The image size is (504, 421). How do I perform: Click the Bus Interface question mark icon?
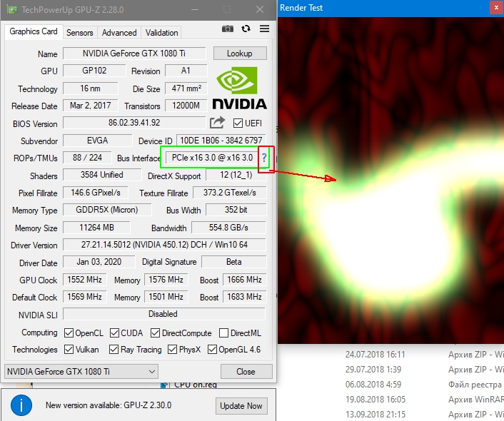click(264, 158)
